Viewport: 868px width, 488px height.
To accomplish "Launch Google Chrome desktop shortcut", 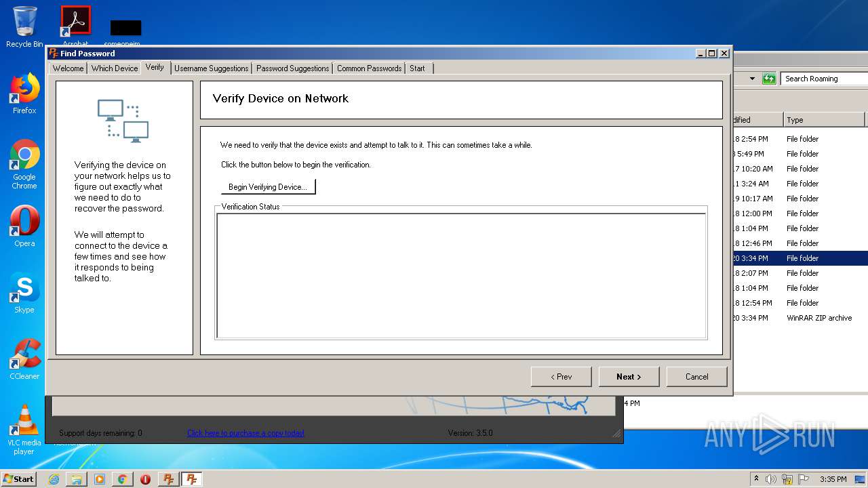I will coord(24,165).
